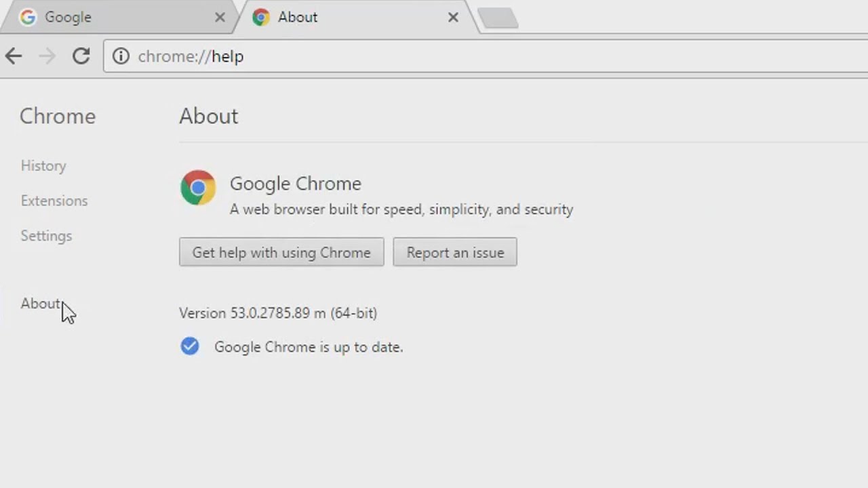Click Get help with using Chrome

coord(281,252)
